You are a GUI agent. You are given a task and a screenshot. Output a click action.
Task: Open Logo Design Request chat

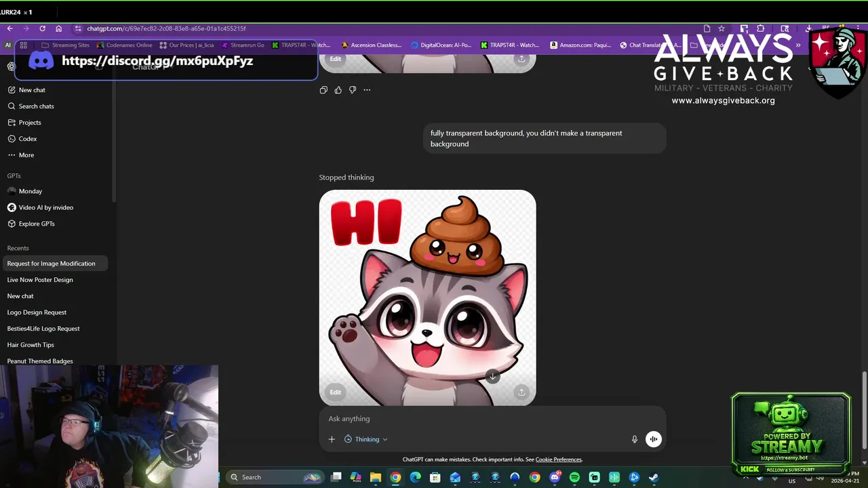coord(54,312)
